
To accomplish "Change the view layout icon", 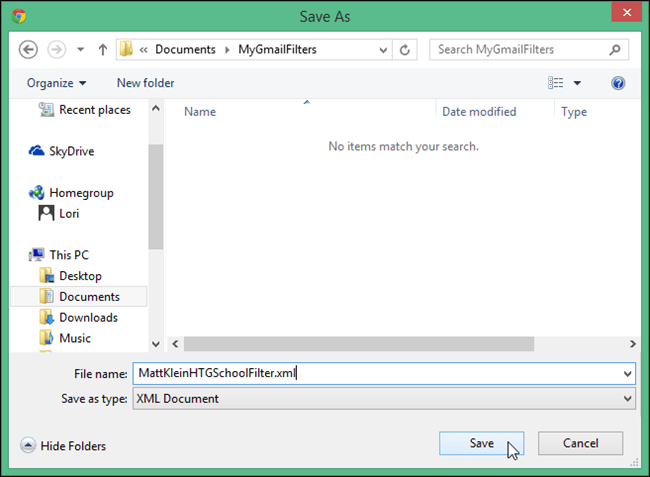I will point(555,83).
